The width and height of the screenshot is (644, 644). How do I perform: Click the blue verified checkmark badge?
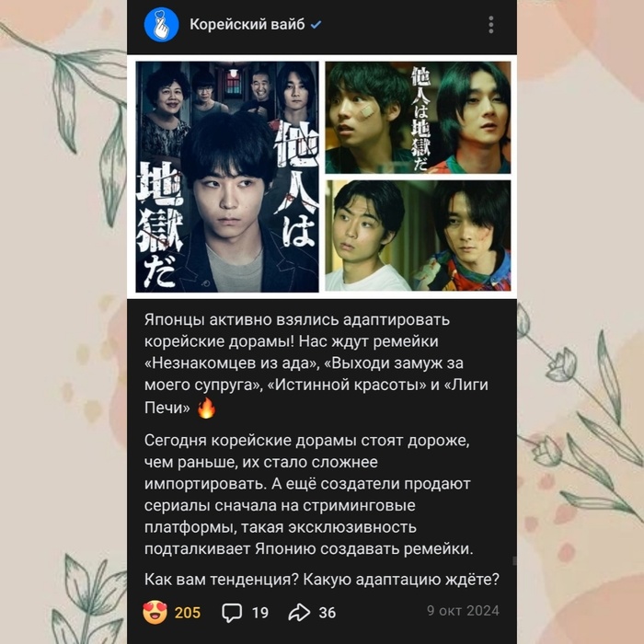[316, 25]
